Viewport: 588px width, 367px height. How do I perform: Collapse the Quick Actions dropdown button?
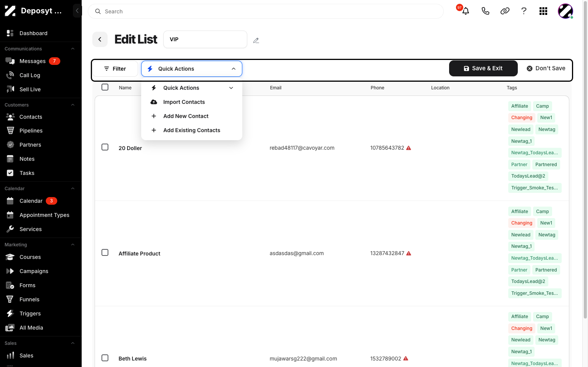pos(192,69)
